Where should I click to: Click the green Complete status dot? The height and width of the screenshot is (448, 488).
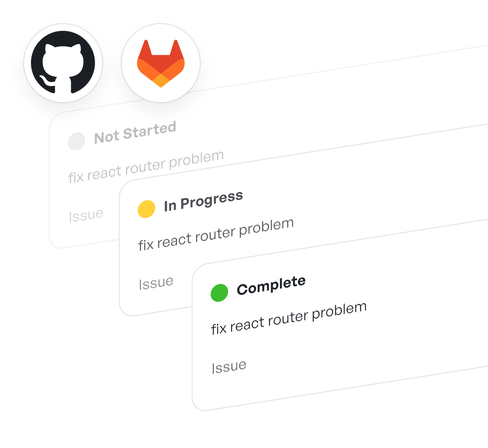click(x=219, y=292)
